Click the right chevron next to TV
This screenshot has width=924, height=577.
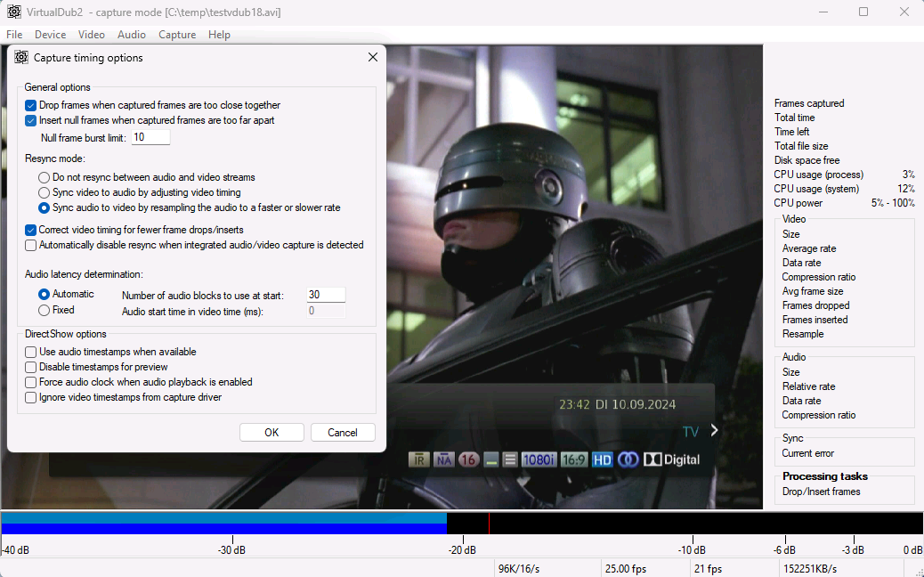click(x=714, y=431)
